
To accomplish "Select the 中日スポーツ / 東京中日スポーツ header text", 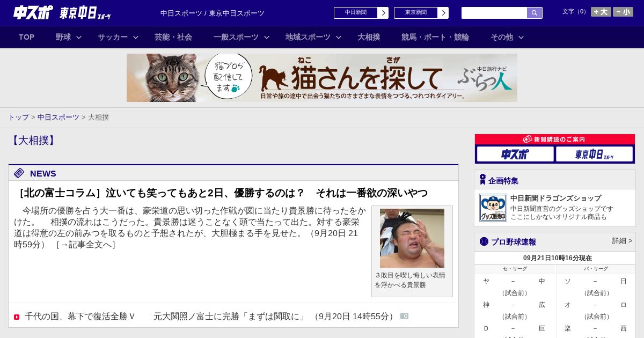I will tap(213, 13).
